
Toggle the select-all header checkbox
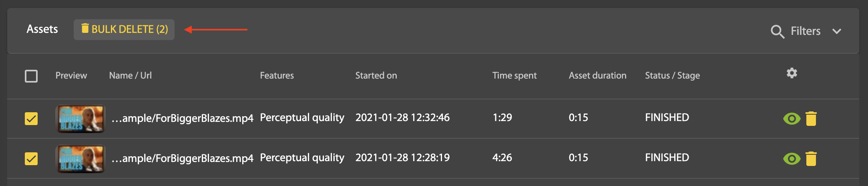31,76
